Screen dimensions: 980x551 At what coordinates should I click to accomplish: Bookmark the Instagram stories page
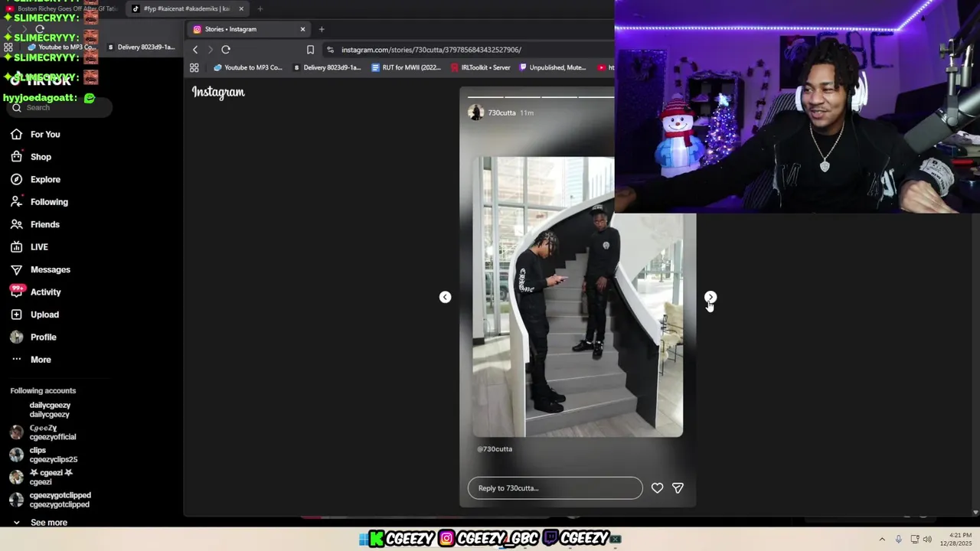(310, 50)
